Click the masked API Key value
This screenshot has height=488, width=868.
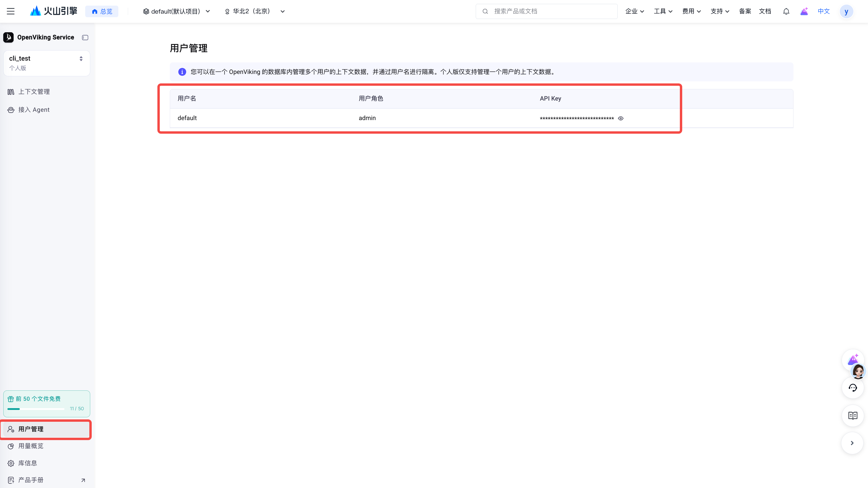[577, 119]
